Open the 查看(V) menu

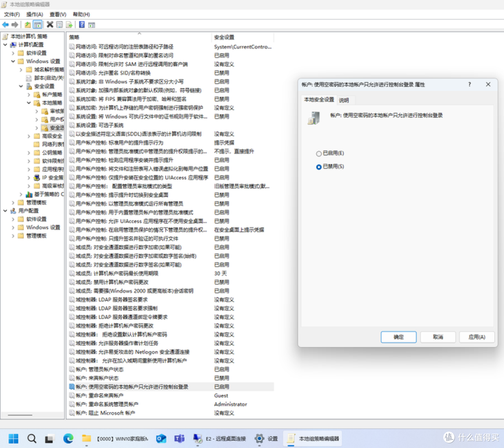58,14
